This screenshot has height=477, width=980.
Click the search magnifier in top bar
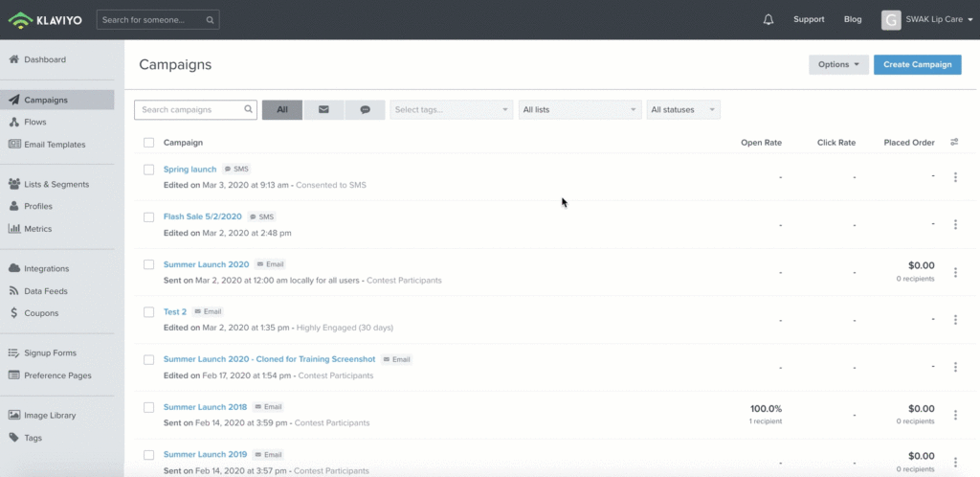coord(211,20)
